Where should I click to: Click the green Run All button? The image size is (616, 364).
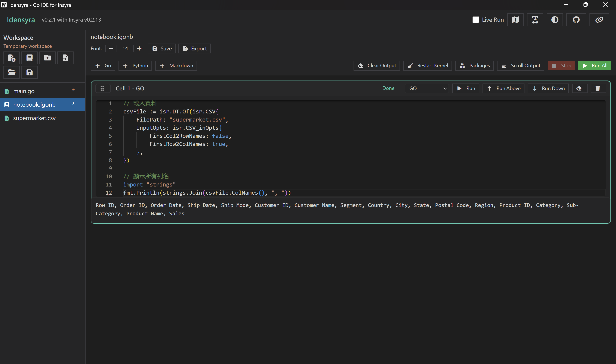(594, 66)
